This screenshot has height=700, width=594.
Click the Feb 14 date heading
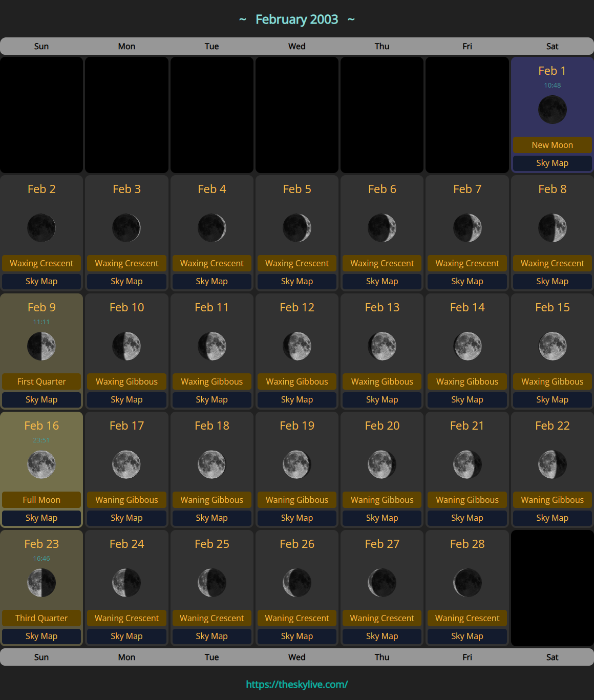click(467, 307)
